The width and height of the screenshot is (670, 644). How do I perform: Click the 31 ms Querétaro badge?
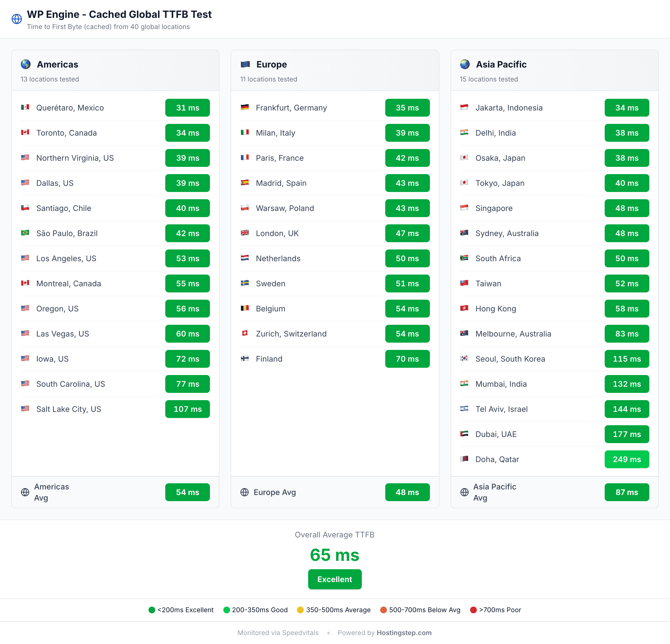[x=187, y=108]
